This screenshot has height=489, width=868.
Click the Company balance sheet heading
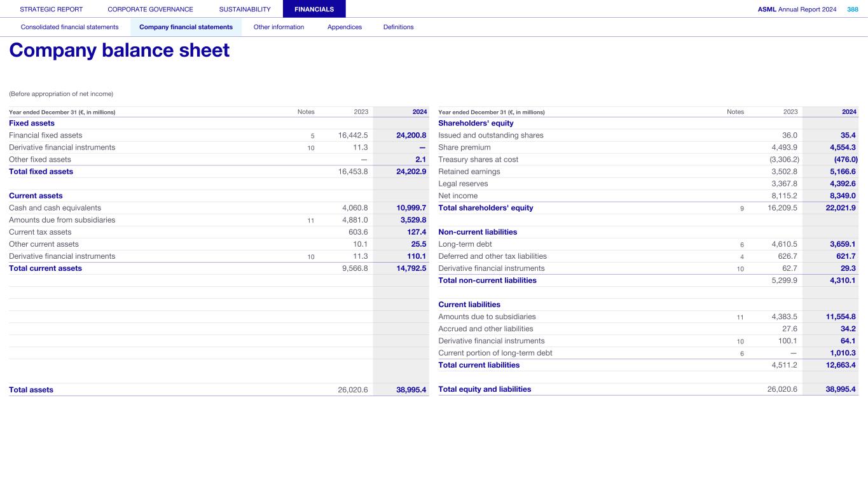(x=119, y=50)
